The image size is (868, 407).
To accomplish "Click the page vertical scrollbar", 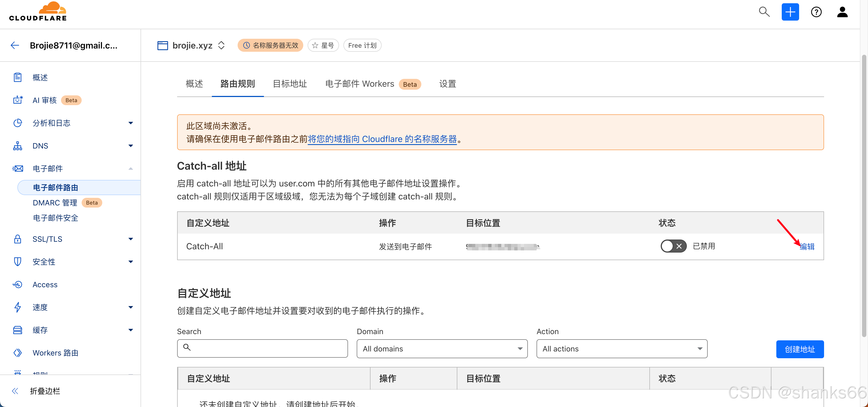I will coord(864,195).
